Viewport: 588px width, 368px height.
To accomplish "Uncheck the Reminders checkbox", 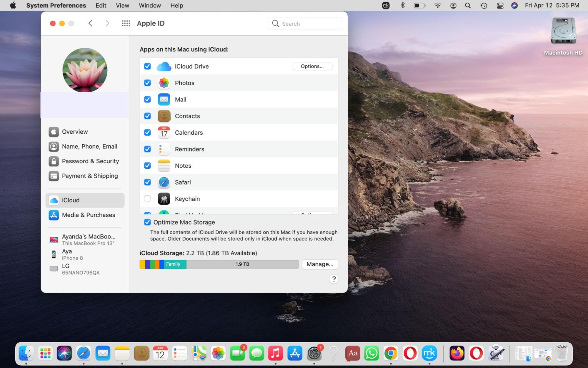I will (147, 149).
